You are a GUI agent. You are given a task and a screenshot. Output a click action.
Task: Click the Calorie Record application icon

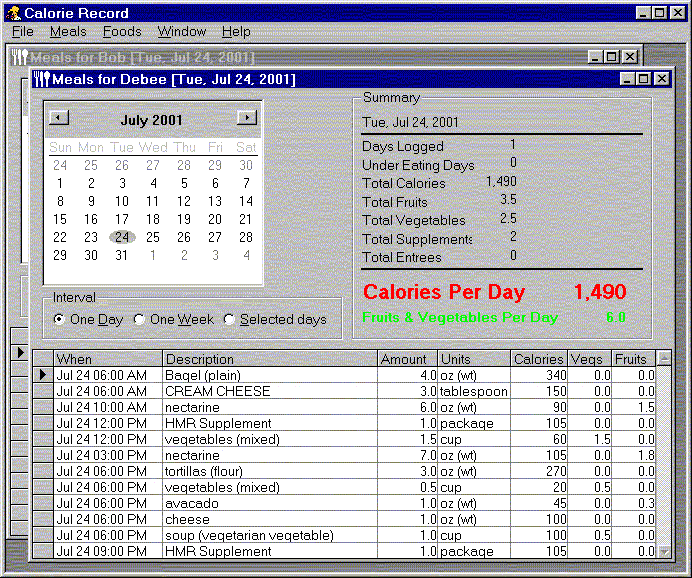tap(14, 13)
